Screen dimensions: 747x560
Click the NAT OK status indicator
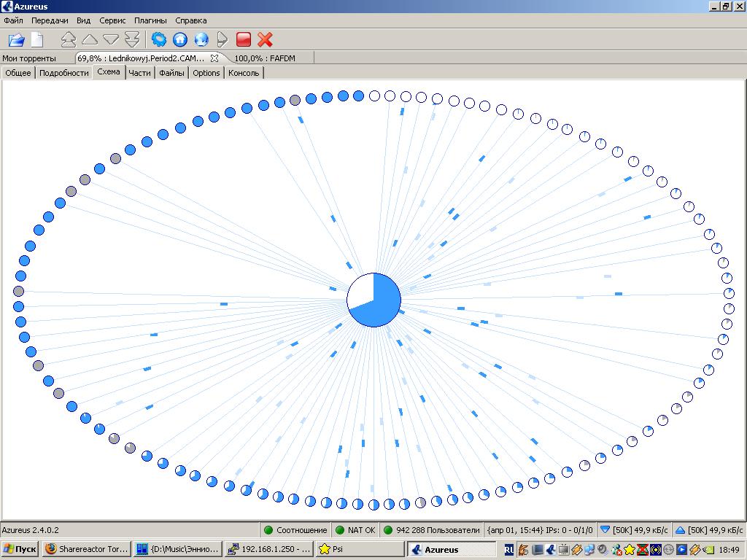pos(355,530)
